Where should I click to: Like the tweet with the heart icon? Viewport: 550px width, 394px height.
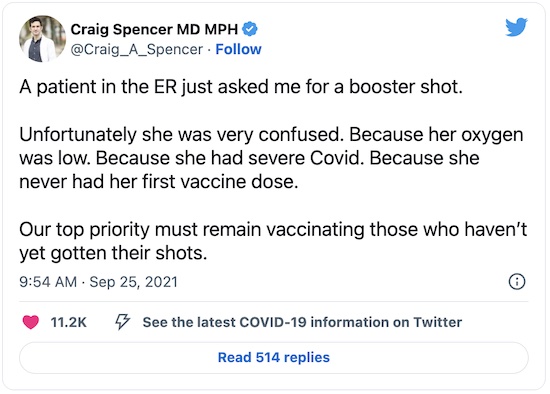pyautogui.click(x=31, y=322)
